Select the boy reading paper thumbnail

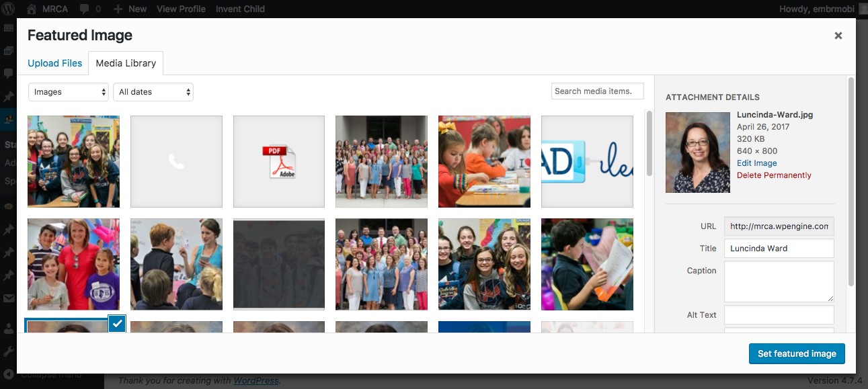(x=587, y=264)
